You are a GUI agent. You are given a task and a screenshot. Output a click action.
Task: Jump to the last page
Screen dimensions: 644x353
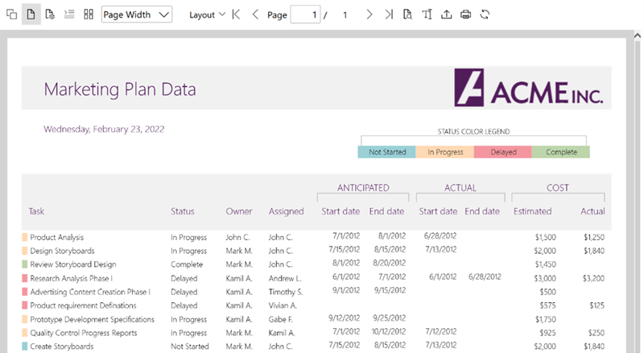pos(389,15)
